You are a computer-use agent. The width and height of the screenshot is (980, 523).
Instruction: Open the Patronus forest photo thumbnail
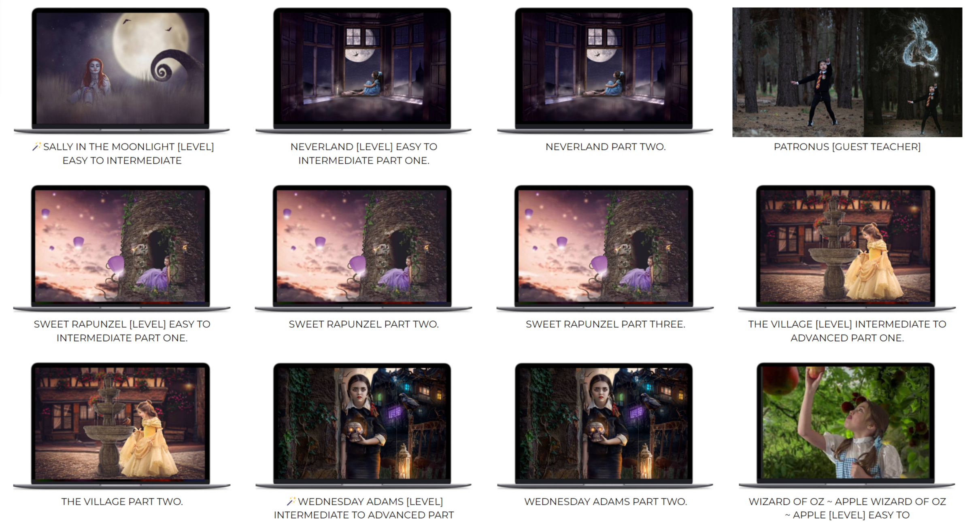(847, 72)
